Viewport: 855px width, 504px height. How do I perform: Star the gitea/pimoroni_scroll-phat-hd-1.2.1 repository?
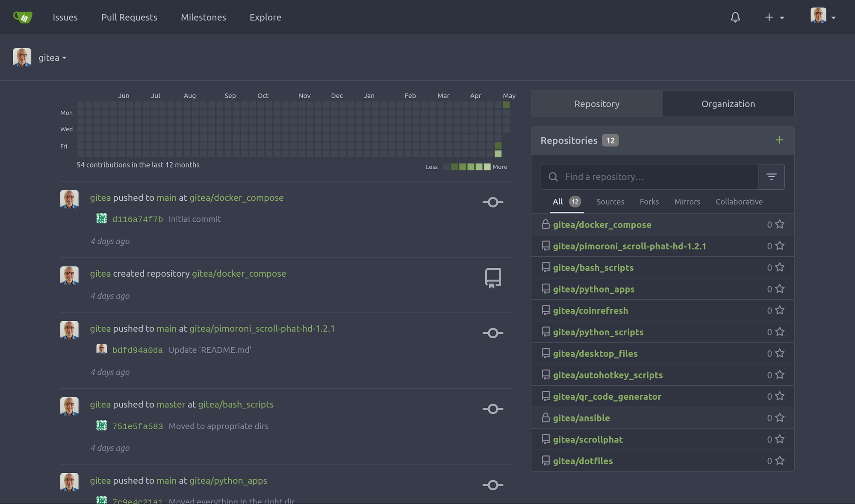click(x=780, y=246)
